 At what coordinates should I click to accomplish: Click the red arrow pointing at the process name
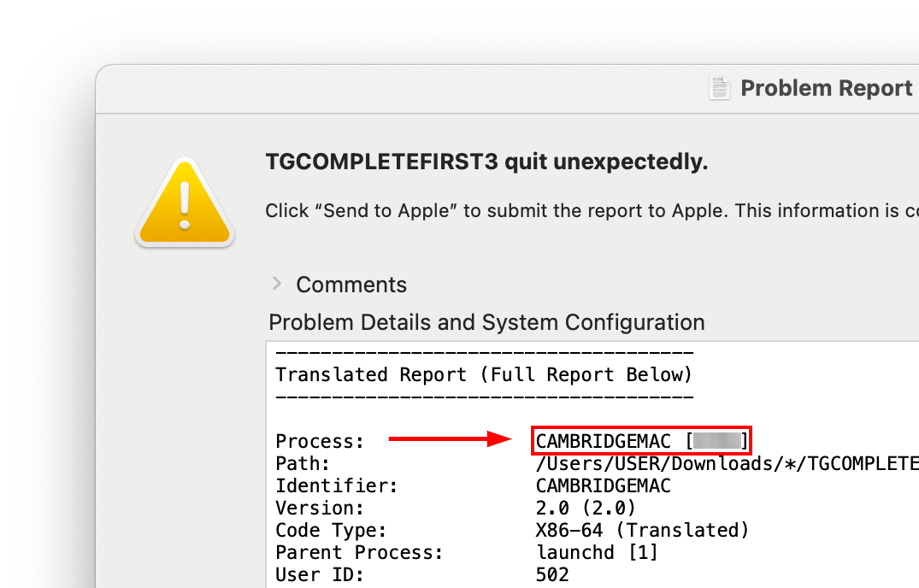(450, 440)
